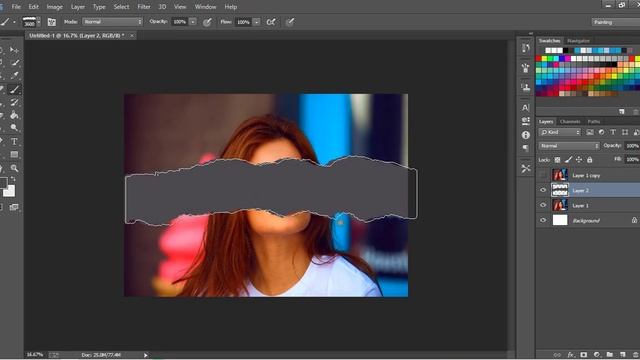
Task: Click the brush Opacity value field
Action: (x=180, y=22)
